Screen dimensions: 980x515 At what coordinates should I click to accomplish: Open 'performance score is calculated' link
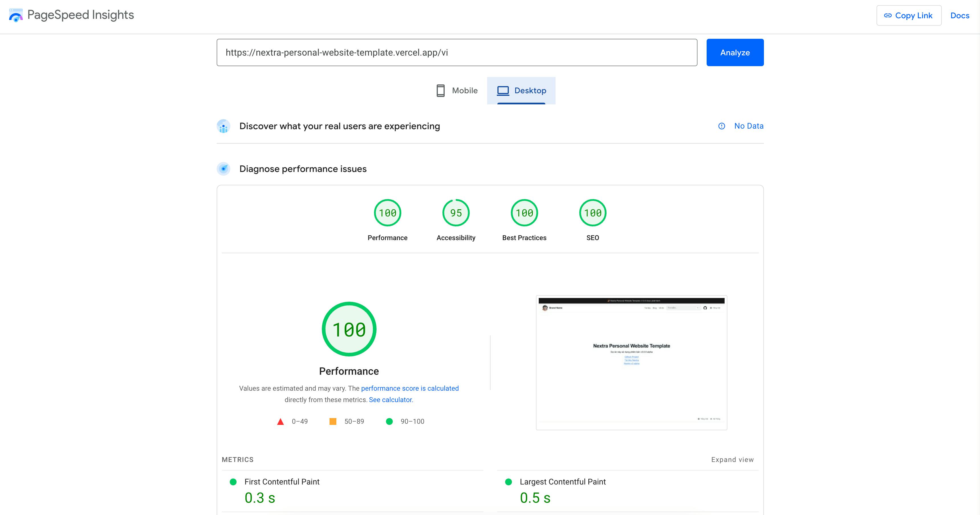pos(410,388)
